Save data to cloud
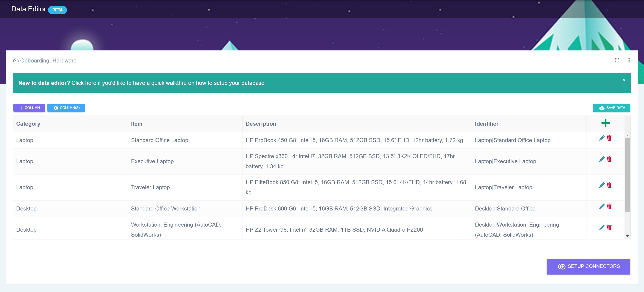This screenshot has height=292, width=644. (x=611, y=108)
